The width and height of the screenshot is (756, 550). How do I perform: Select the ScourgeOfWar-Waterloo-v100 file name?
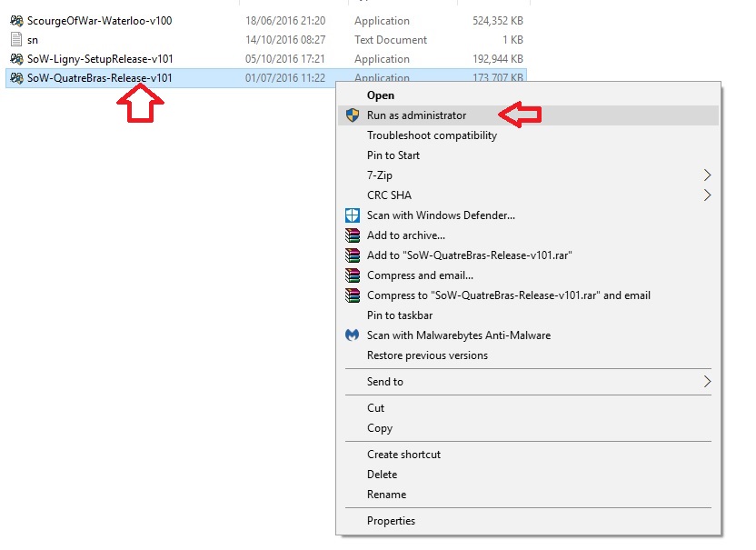99,21
